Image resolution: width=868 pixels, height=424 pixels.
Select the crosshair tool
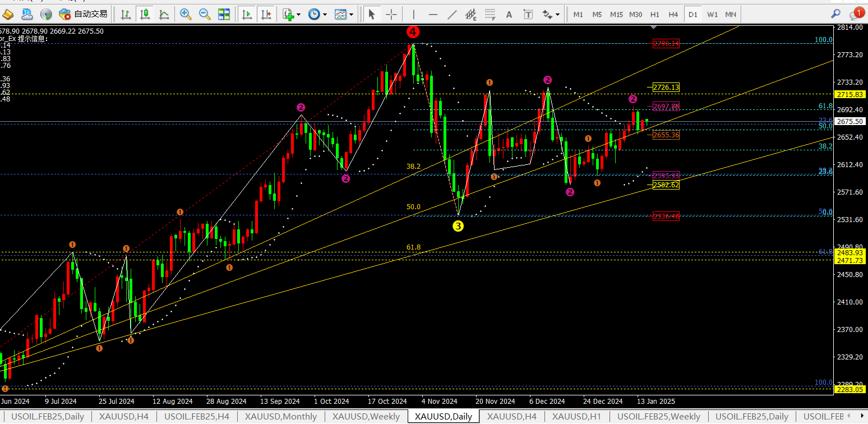pyautogui.click(x=391, y=14)
